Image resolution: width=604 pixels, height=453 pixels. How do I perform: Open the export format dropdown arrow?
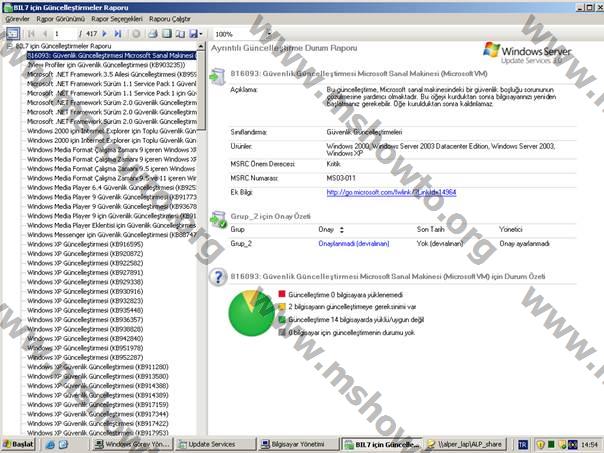point(201,34)
